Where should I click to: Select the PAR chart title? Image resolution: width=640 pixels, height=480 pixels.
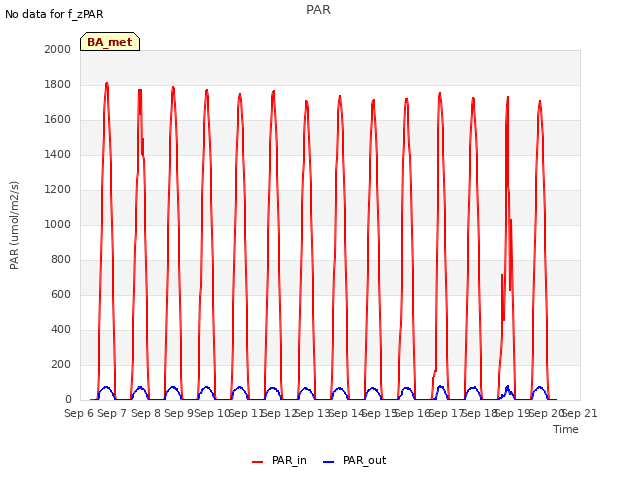[318, 10]
